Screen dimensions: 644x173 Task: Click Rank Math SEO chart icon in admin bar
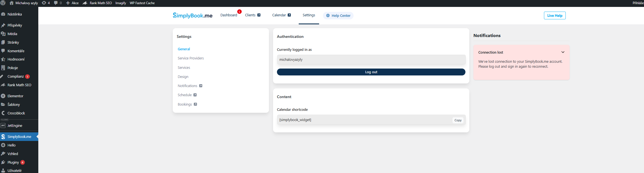85,3
